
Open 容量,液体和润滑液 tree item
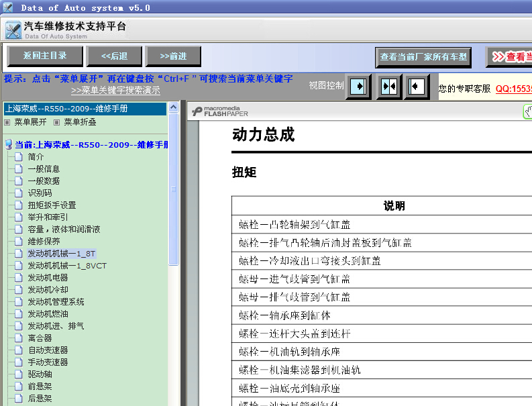(64, 230)
